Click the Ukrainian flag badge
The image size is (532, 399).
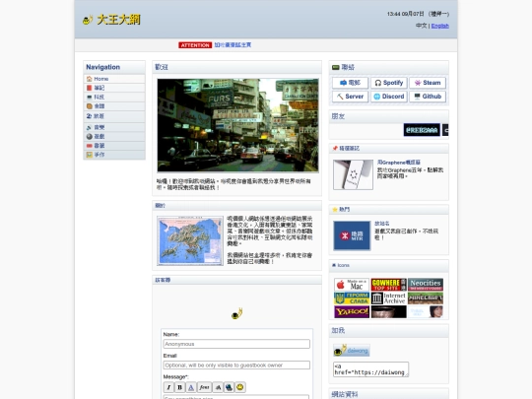click(352, 299)
